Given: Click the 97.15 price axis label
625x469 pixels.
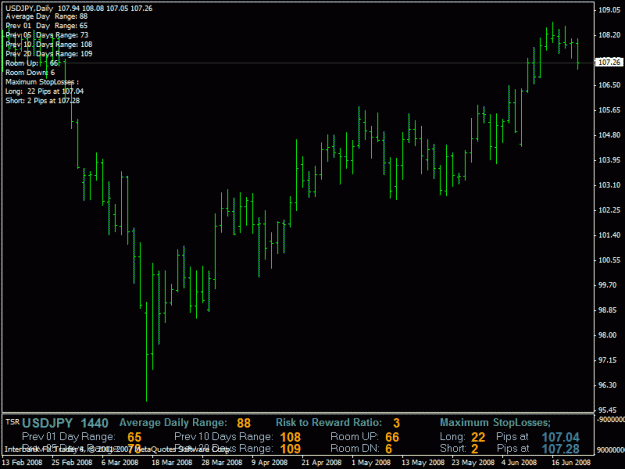Looking at the screenshot, I should tap(609, 360).
